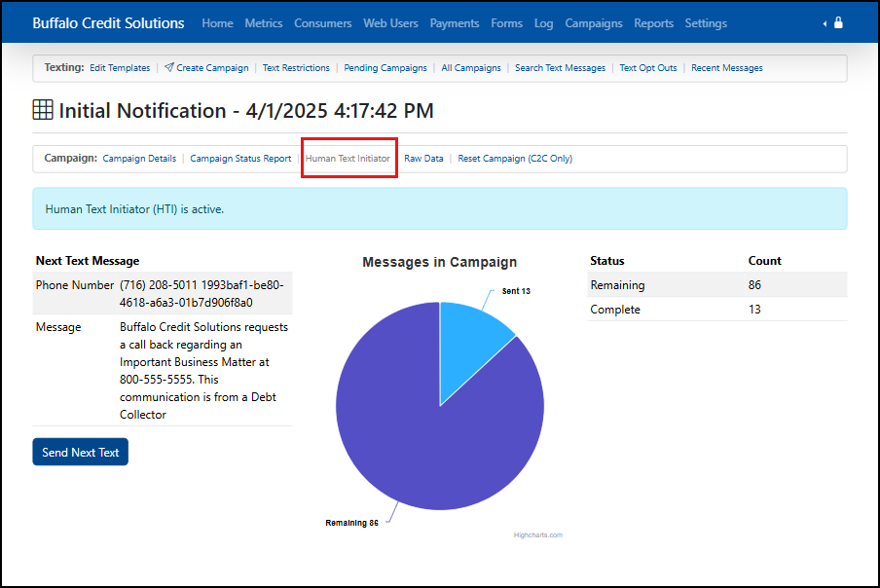Click the Status column header
Viewport: 880px width, 588px height.
point(607,261)
